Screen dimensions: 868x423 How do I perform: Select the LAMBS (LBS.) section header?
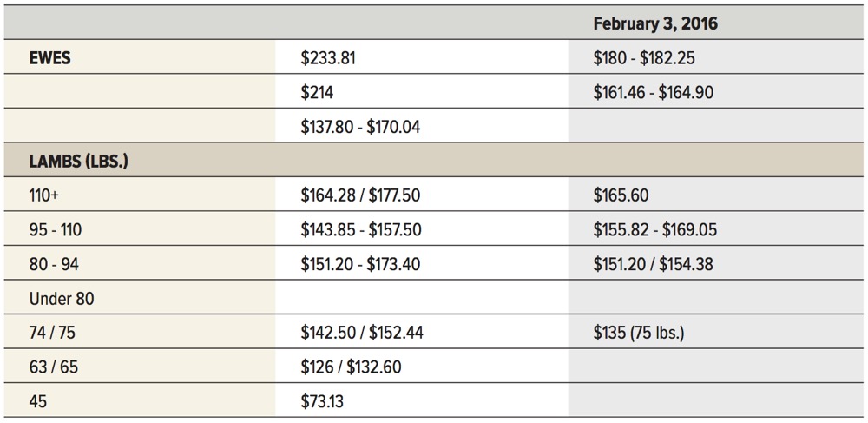(78, 162)
